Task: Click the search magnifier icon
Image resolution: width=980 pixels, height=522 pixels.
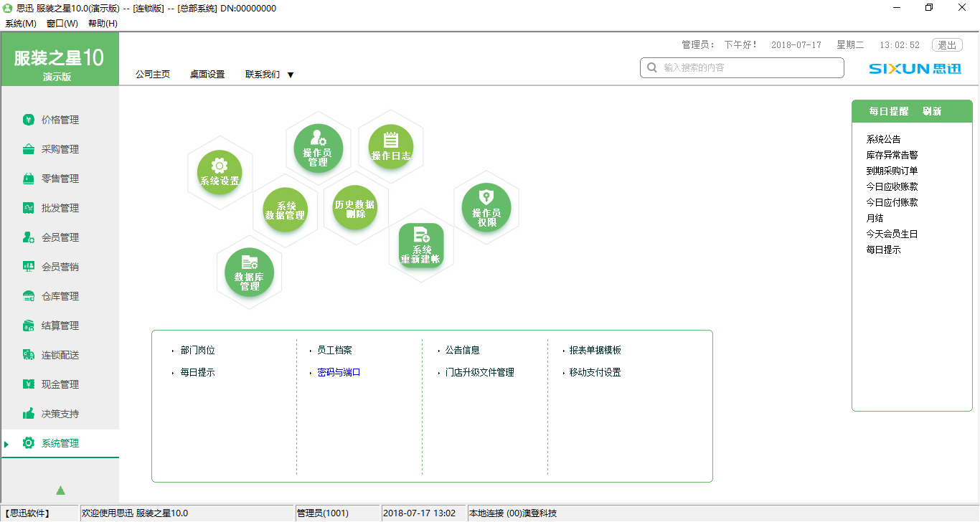Action: pos(652,67)
